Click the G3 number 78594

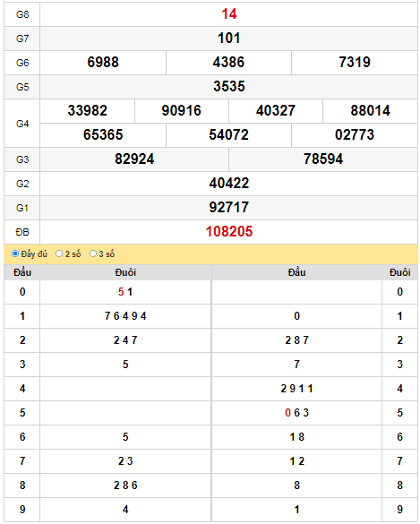click(x=323, y=159)
